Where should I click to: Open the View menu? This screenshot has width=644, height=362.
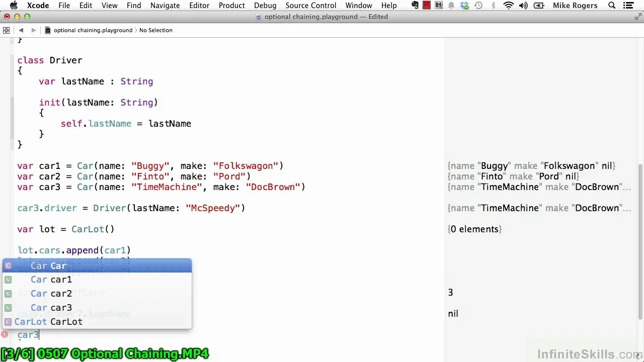point(109,6)
